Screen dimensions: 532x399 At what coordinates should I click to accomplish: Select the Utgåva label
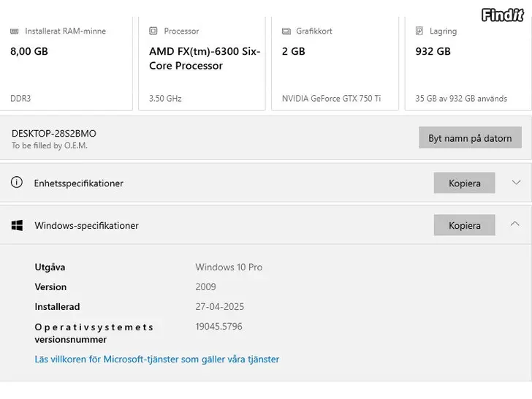point(50,267)
